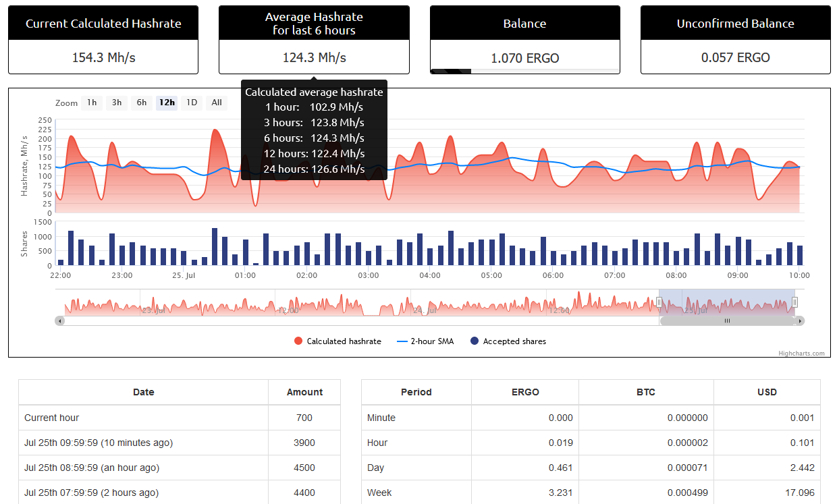Click the tallest shares bar near 00:30
The width and height of the screenshot is (837, 504).
pyautogui.click(x=215, y=247)
